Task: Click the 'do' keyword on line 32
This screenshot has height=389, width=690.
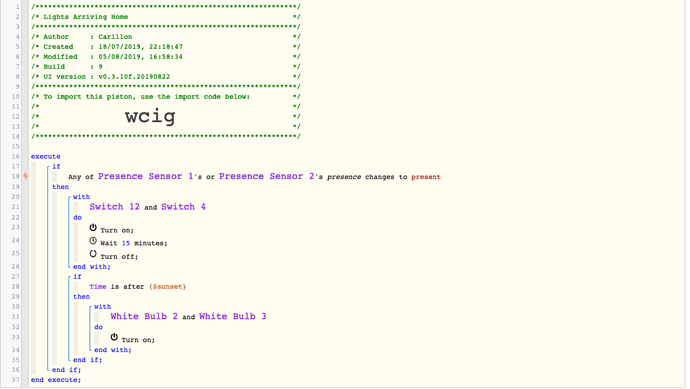Action: (99, 327)
